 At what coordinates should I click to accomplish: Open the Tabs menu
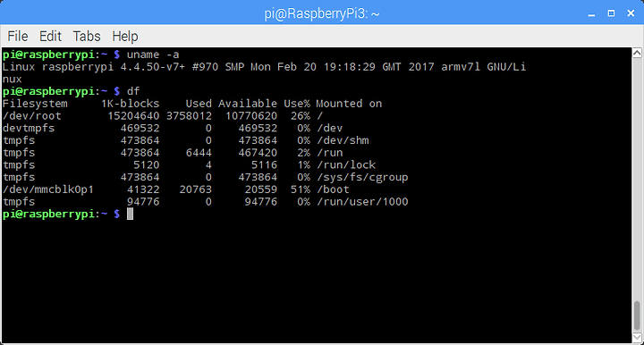point(87,36)
